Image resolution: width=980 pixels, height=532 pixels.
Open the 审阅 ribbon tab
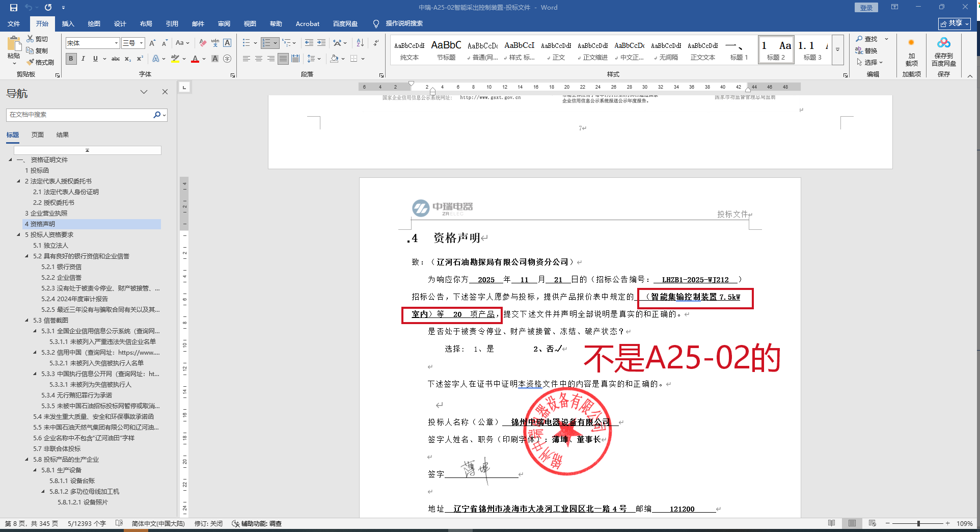coord(224,24)
